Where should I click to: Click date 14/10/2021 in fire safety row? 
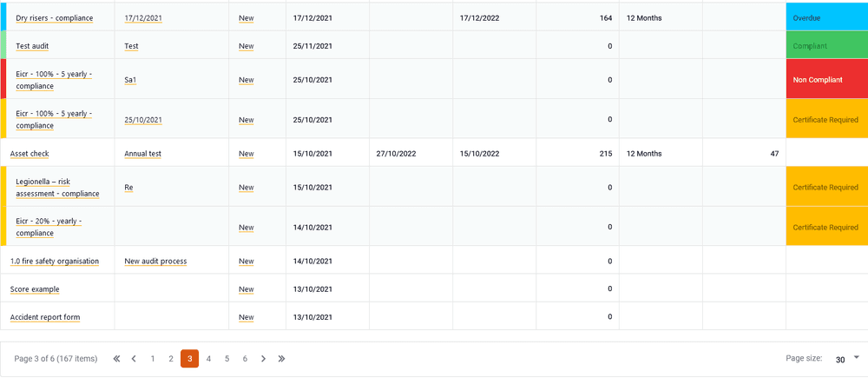312,261
